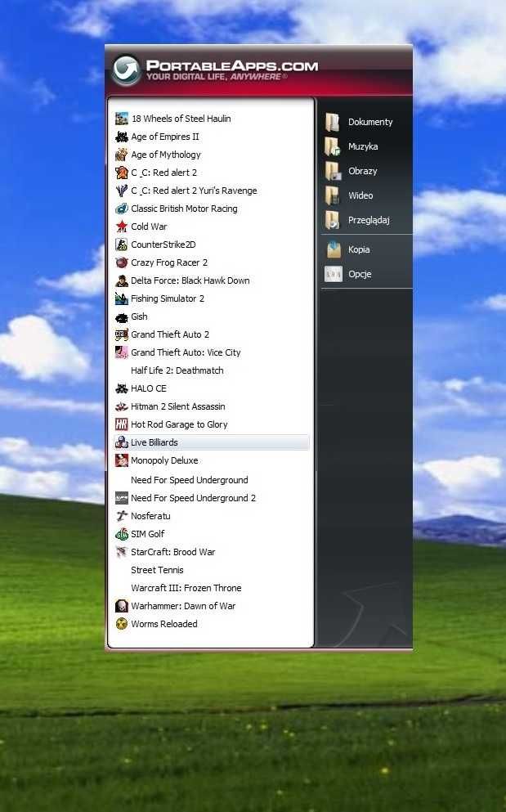The image size is (506, 812).
Task: Select the Cold War entry text
Action: (x=149, y=227)
